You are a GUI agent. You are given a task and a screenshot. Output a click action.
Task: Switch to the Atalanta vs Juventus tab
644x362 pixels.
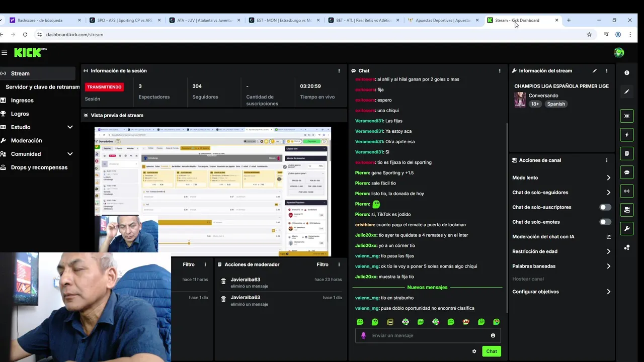[x=205, y=21]
